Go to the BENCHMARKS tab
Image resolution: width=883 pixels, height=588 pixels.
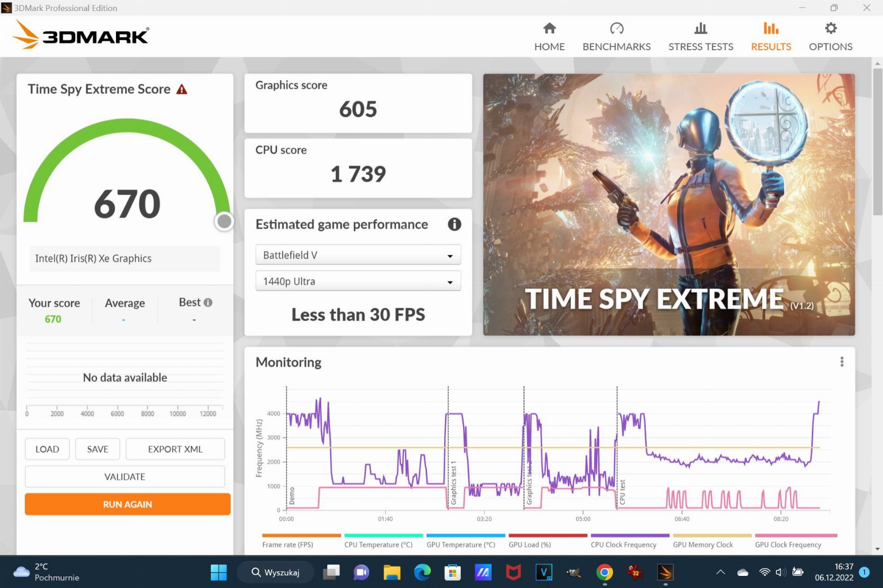[616, 37]
